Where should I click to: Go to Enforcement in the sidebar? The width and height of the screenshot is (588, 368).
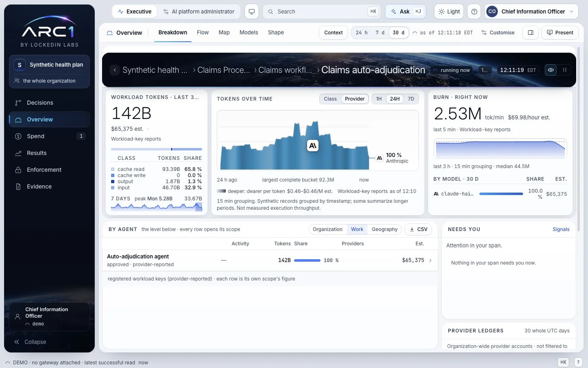tap(49, 170)
